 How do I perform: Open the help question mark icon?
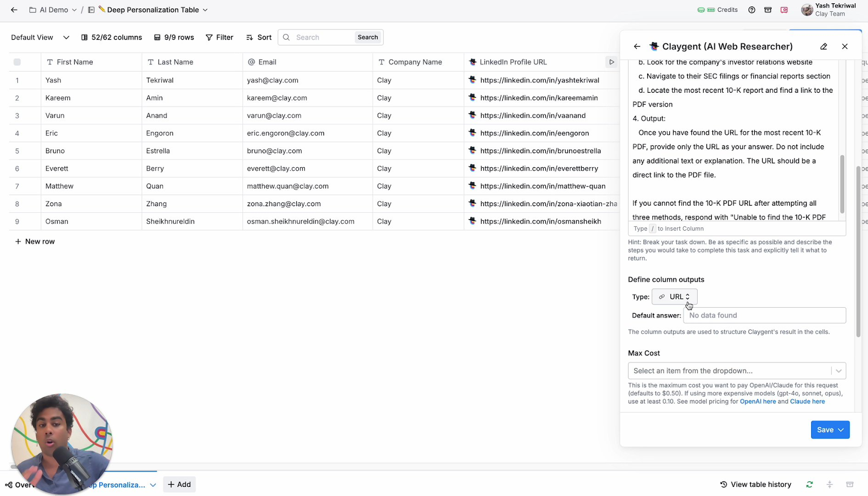(x=752, y=10)
